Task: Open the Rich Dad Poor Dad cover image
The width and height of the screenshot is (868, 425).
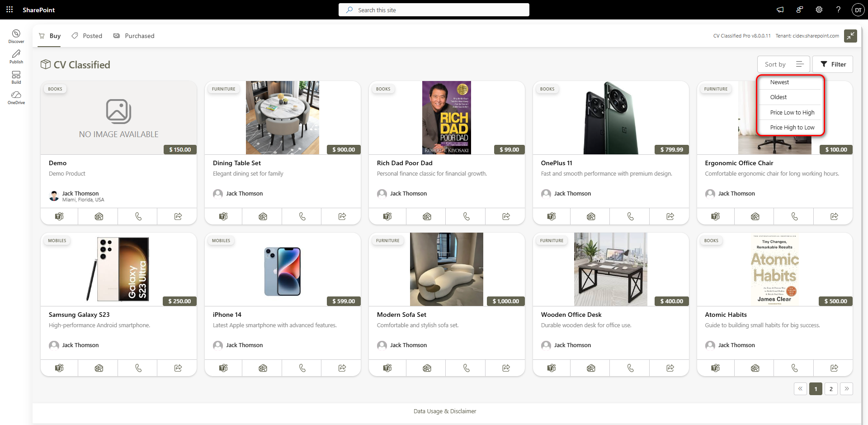Action: click(447, 118)
